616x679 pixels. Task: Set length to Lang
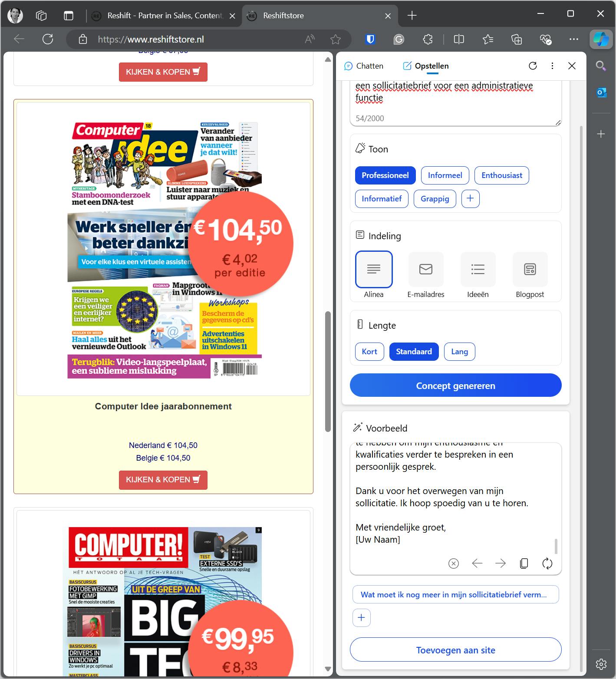[x=459, y=352]
